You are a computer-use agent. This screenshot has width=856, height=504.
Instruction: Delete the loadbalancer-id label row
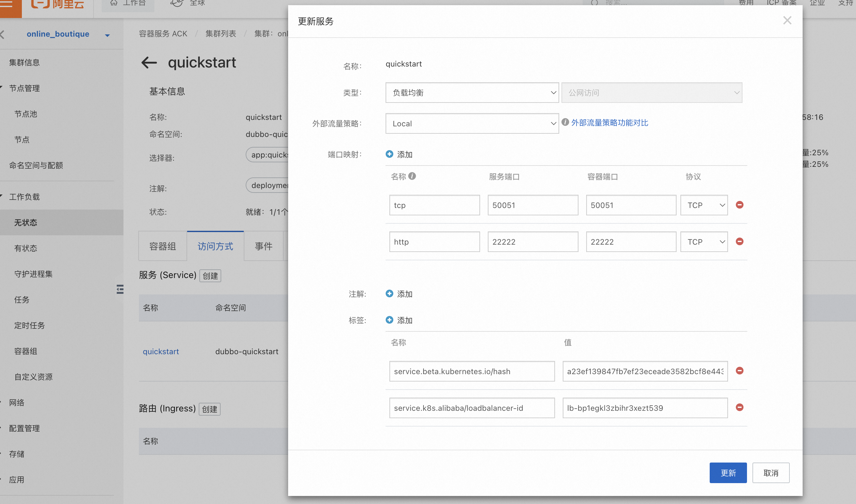click(x=739, y=407)
